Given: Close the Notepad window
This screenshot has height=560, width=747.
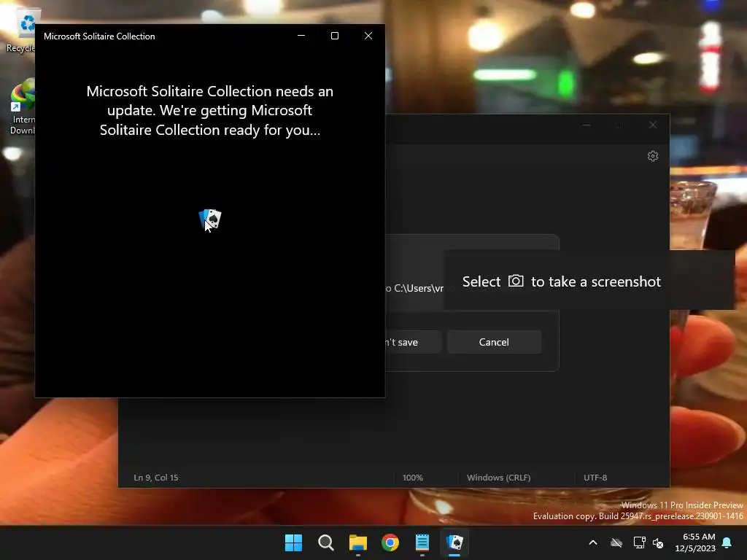Looking at the screenshot, I should (653, 125).
